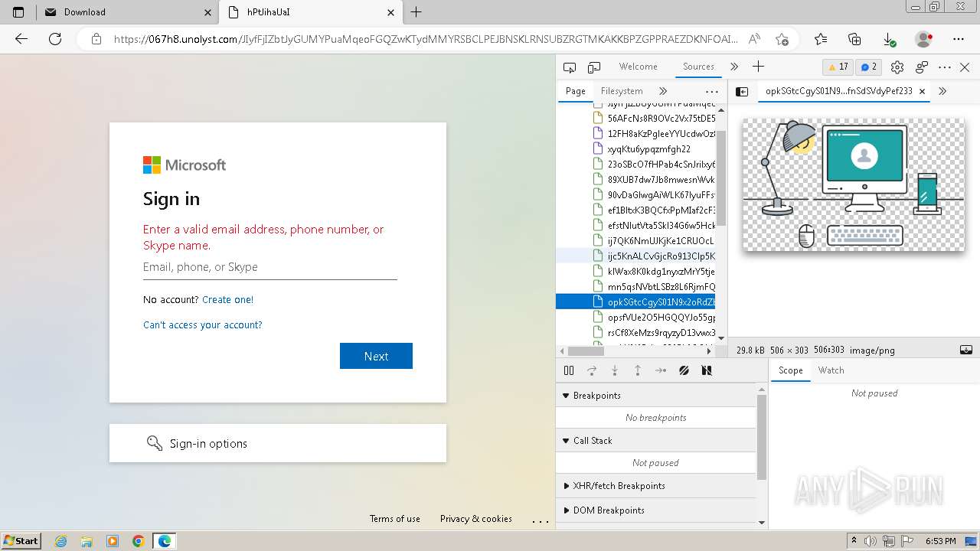Click the Email, phone, or Skype field
The height and width of the screenshot is (551, 980).
click(269, 267)
